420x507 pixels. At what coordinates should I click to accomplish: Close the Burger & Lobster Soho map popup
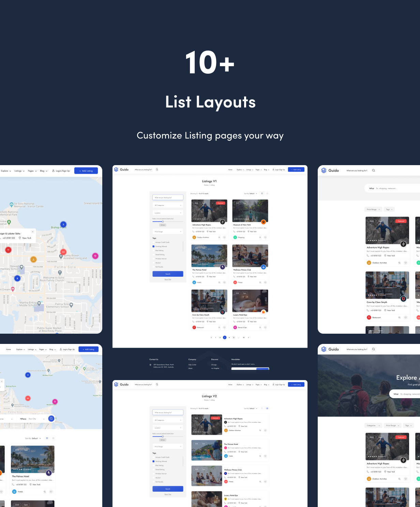click(33, 232)
